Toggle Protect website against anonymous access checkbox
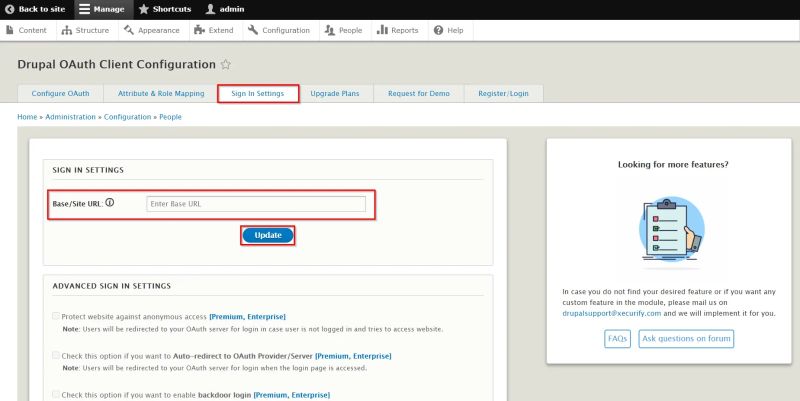Viewport: 800px width, 401px height. [56, 316]
